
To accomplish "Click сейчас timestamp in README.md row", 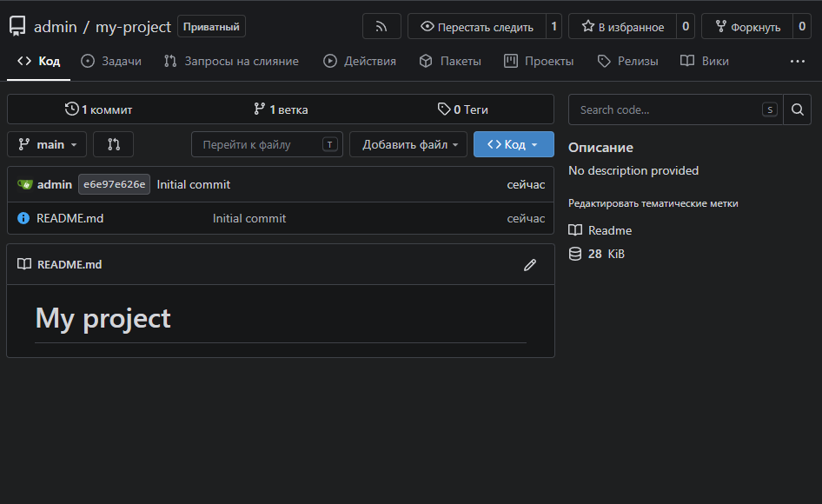I will 526,218.
